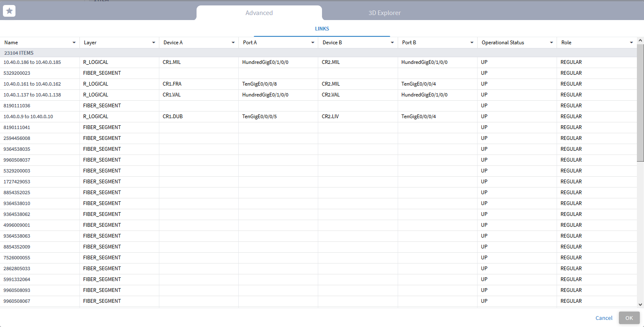
Task: Select link row 2862805033
Action: [318, 269]
